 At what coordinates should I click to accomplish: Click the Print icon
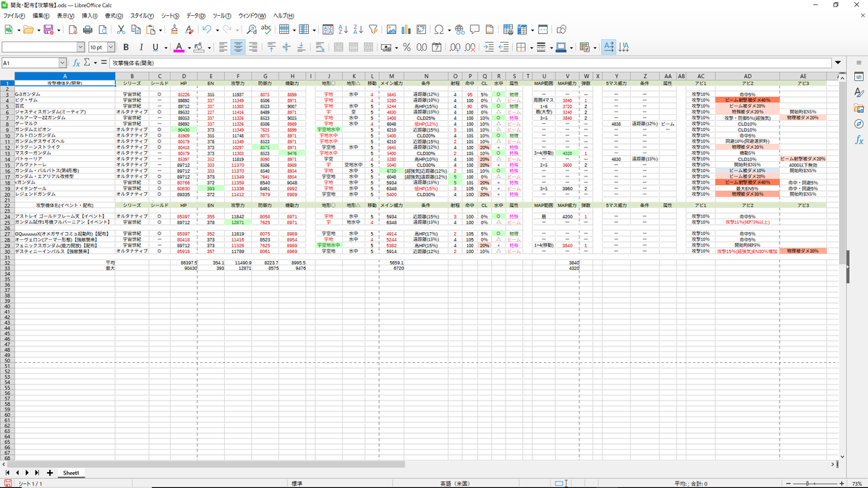click(x=88, y=30)
